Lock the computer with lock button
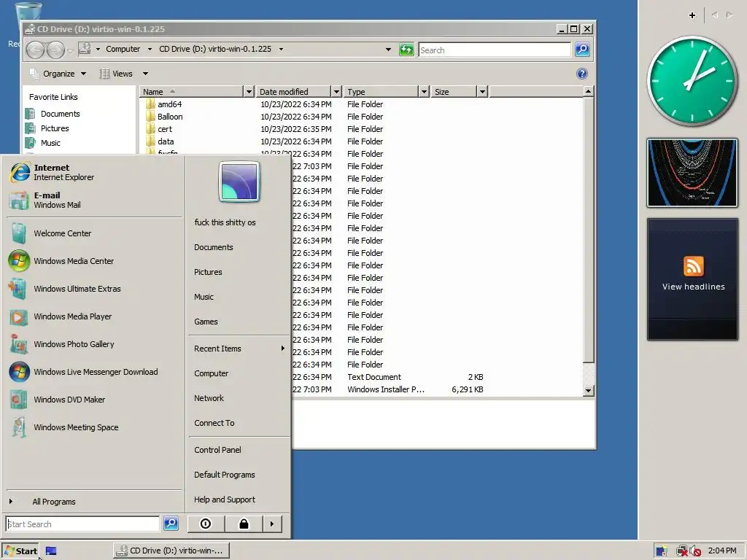Image resolution: width=747 pixels, height=560 pixels. [x=244, y=524]
